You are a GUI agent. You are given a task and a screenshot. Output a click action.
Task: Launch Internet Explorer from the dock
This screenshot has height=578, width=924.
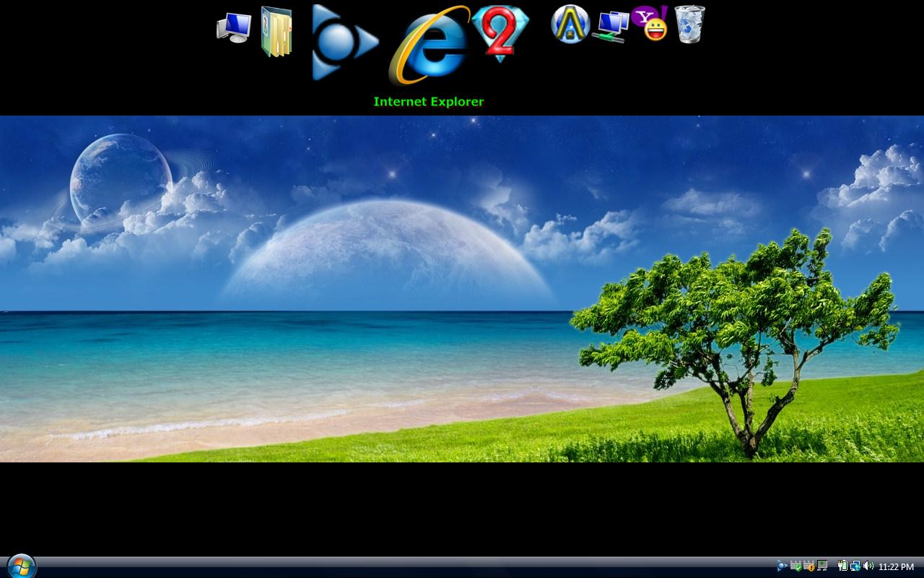(429, 46)
